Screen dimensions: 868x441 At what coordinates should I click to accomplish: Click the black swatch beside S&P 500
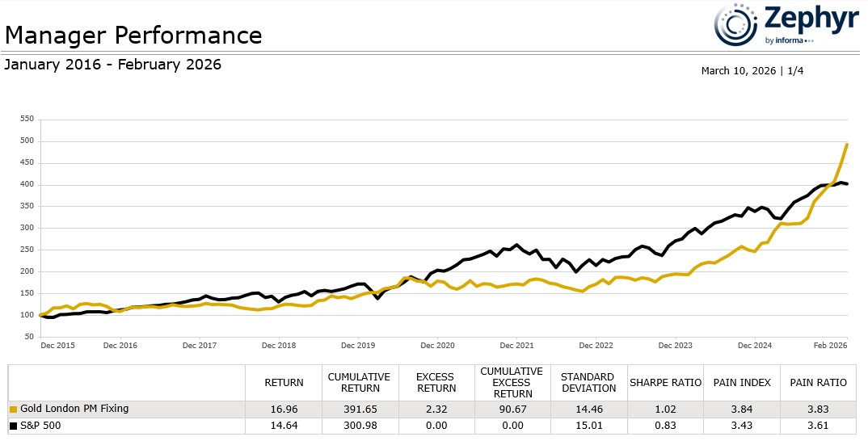coord(14,426)
